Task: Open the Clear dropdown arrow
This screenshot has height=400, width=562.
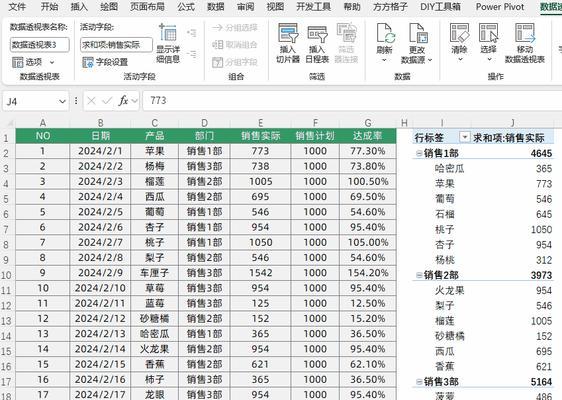Action: (460, 59)
